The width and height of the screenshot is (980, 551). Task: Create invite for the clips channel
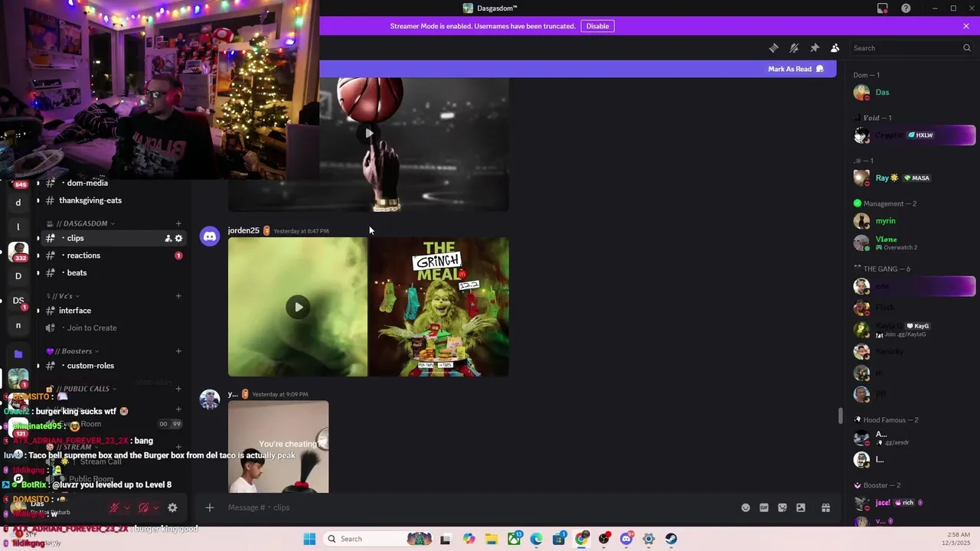click(168, 238)
